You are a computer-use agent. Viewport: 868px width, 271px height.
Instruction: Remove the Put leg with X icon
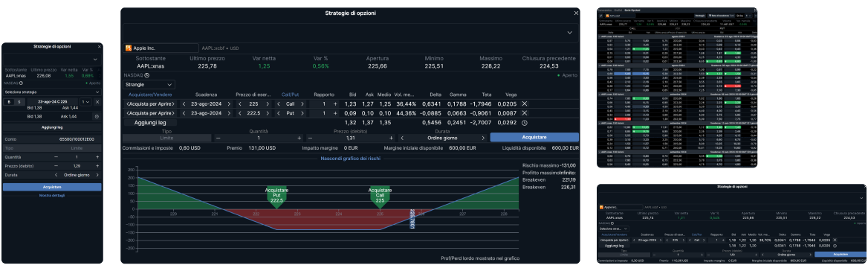524,113
